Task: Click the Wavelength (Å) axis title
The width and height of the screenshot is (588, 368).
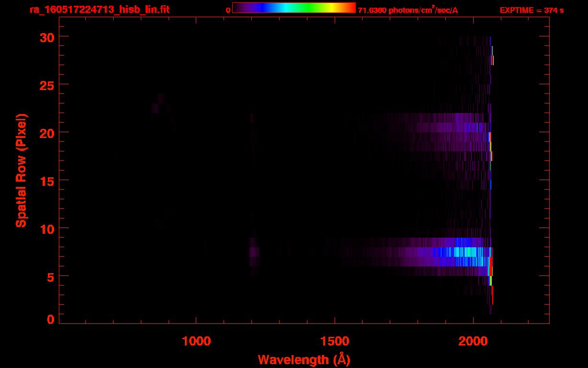Action: (x=304, y=360)
